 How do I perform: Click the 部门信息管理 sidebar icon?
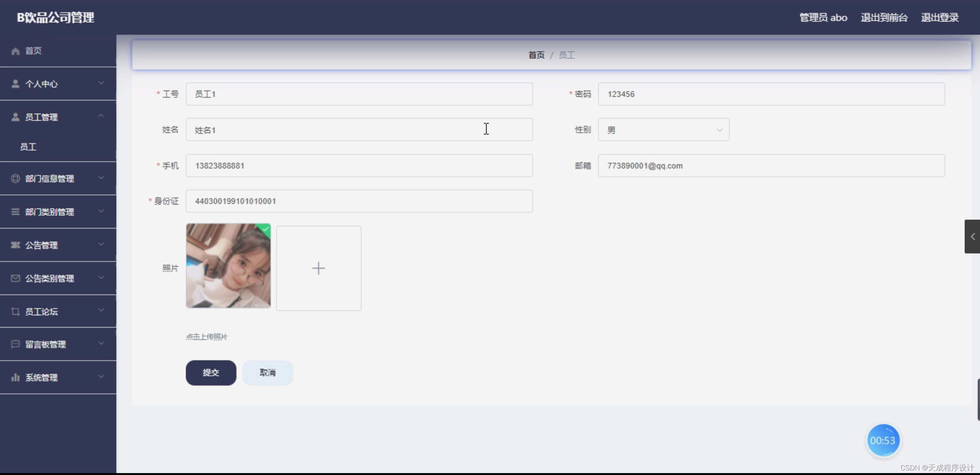[15, 179]
